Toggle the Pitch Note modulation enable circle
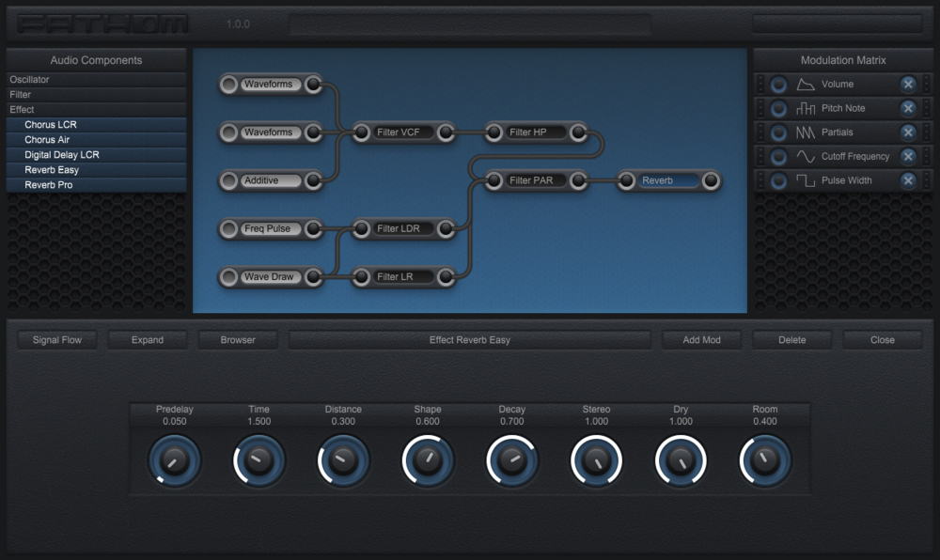 pyautogui.click(x=778, y=108)
